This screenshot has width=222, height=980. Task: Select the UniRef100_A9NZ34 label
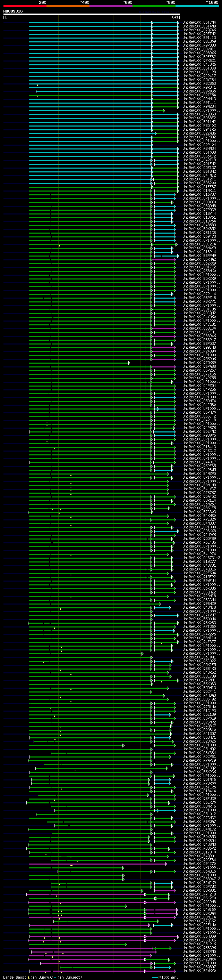click(x=199, y=106)
